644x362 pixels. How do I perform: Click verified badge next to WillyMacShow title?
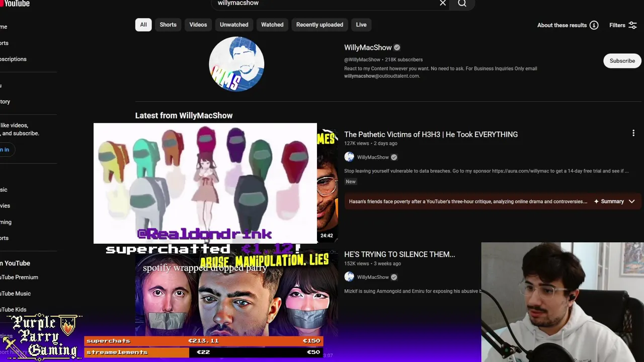(397, 47)
